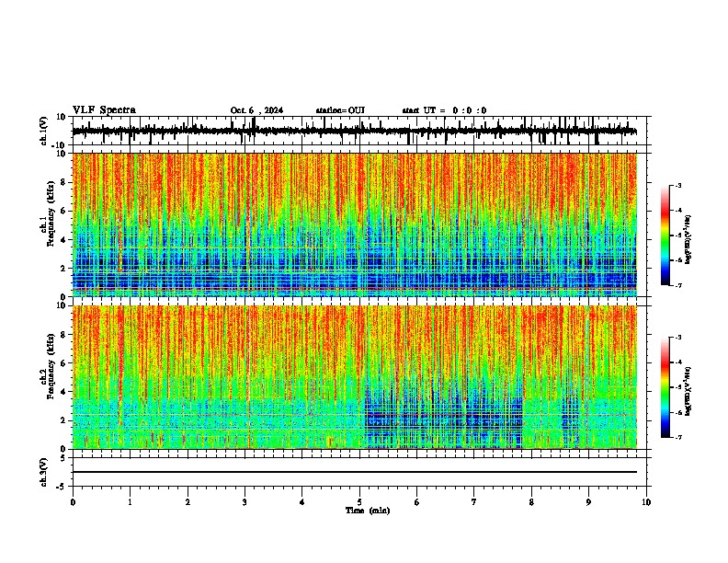Click the ch.1 "Frequency (kHz)" axis label
The width and height of the screenshot is (728, 563).
point(51,213)
